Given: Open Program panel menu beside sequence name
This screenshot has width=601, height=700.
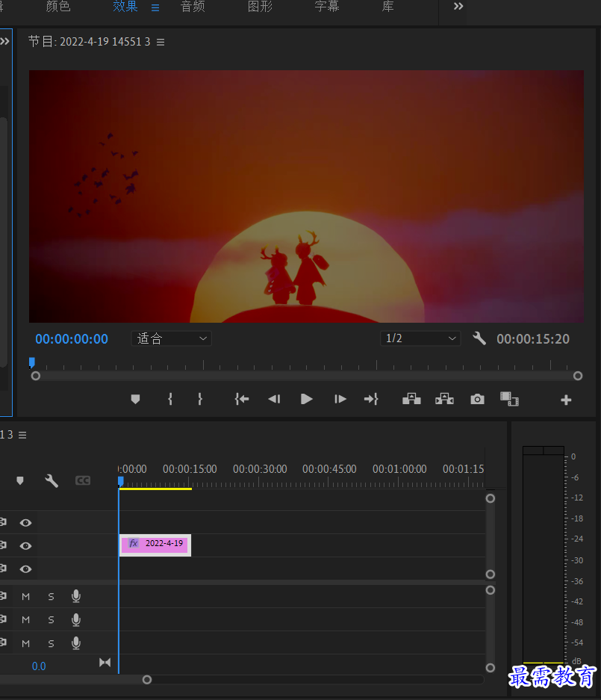Looking at the screenshot, I should click(161, 42).
